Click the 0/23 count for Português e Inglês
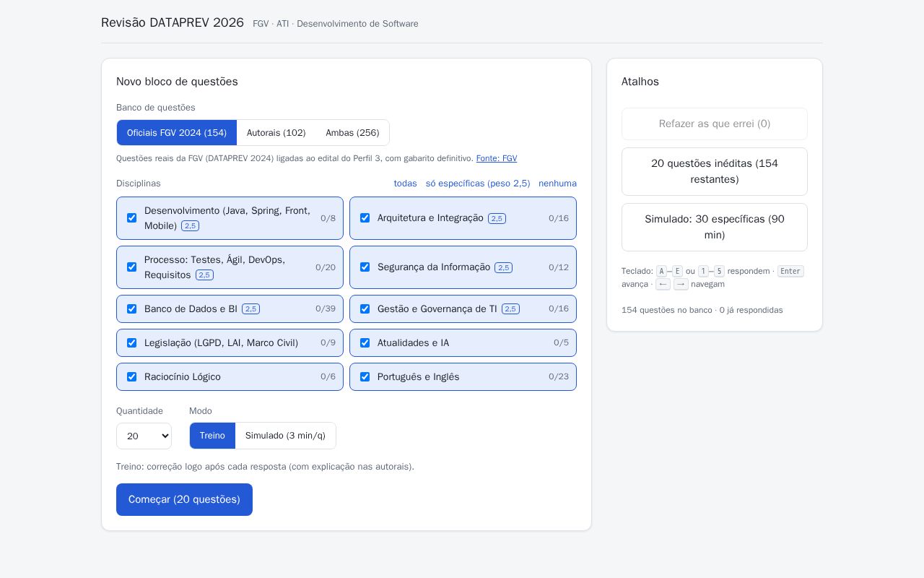The height and width of the screenshot is (578, 924). [559, 376]
